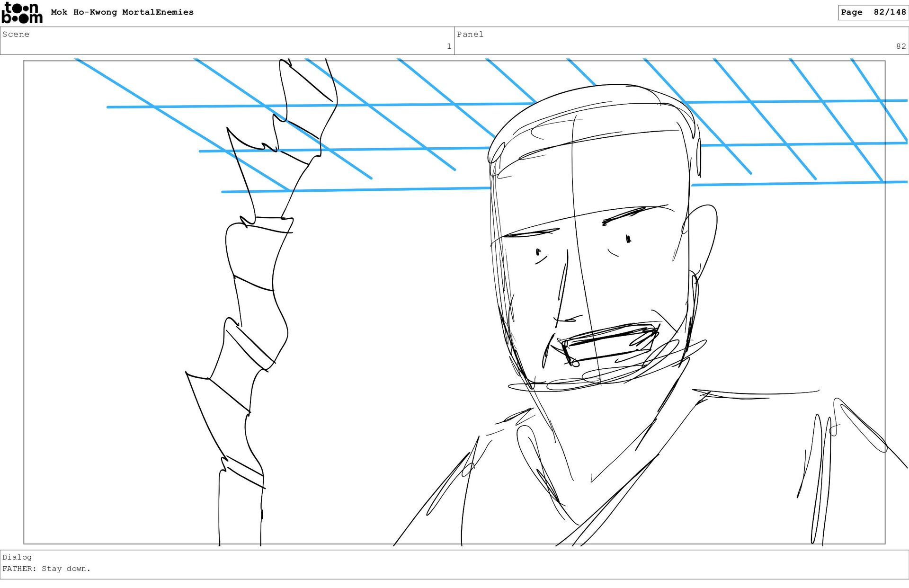Click the Toon Boom logo
The height and width of the screenshot is (588, 909).
click(x=22, y=13)
